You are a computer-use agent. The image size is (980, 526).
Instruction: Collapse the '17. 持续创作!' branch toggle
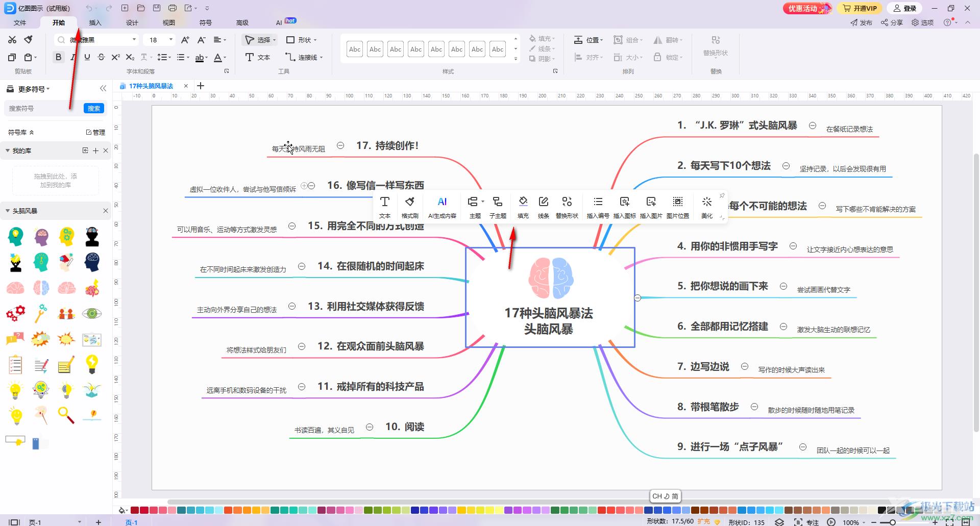340,145
